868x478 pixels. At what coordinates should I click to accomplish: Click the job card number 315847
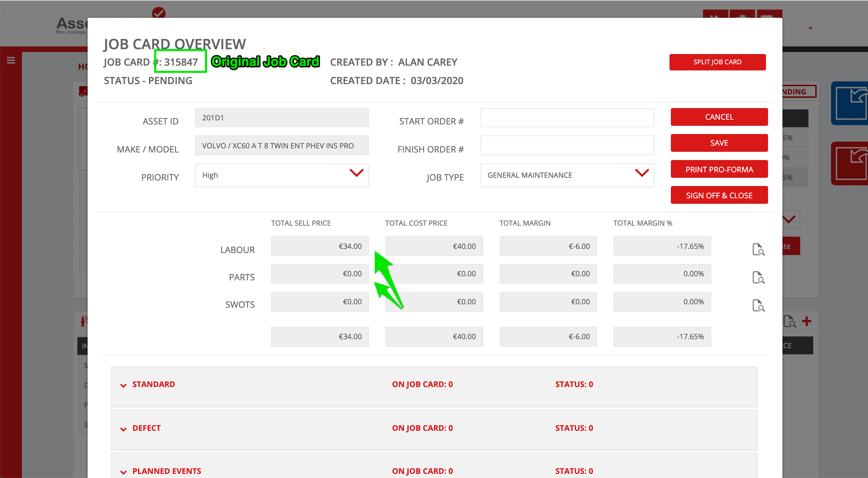(x=181, y=62)
